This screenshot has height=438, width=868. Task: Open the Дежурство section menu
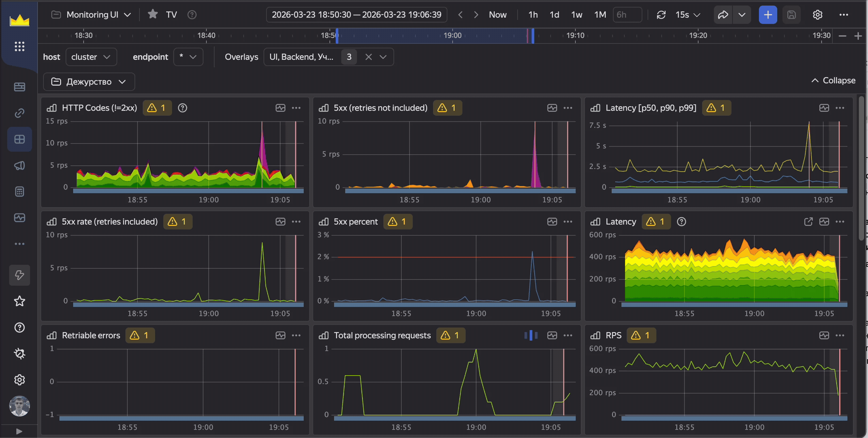point(89,82)
